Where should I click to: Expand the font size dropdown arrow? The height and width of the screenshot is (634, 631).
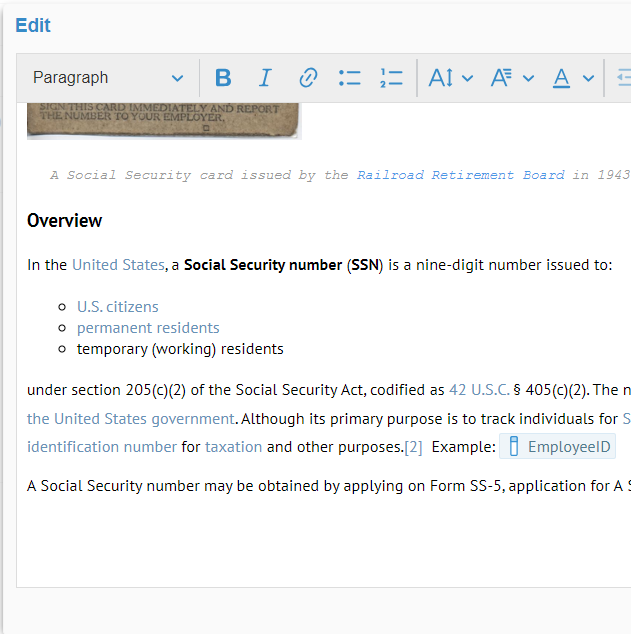click(467, 78)
